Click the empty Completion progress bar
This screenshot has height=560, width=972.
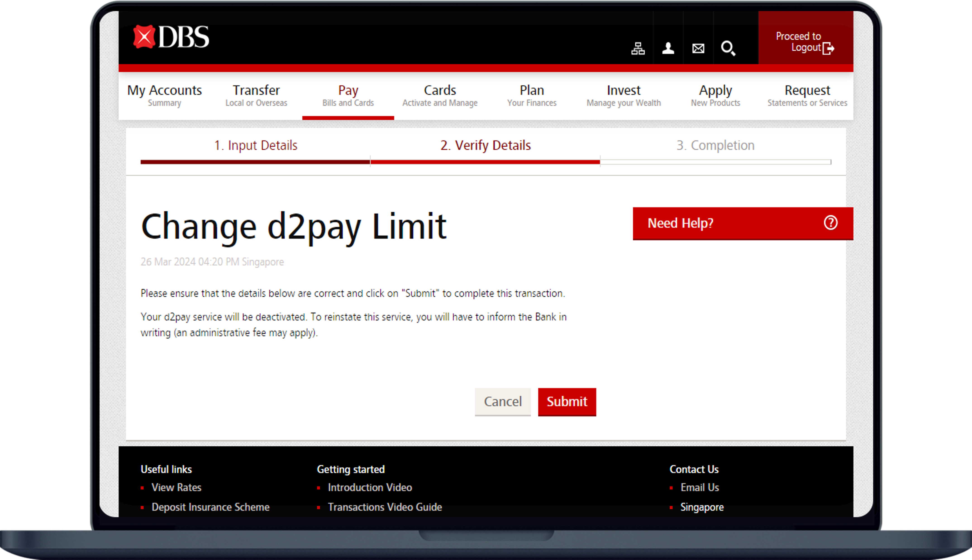pyautogui.click(x=716, y=162)
